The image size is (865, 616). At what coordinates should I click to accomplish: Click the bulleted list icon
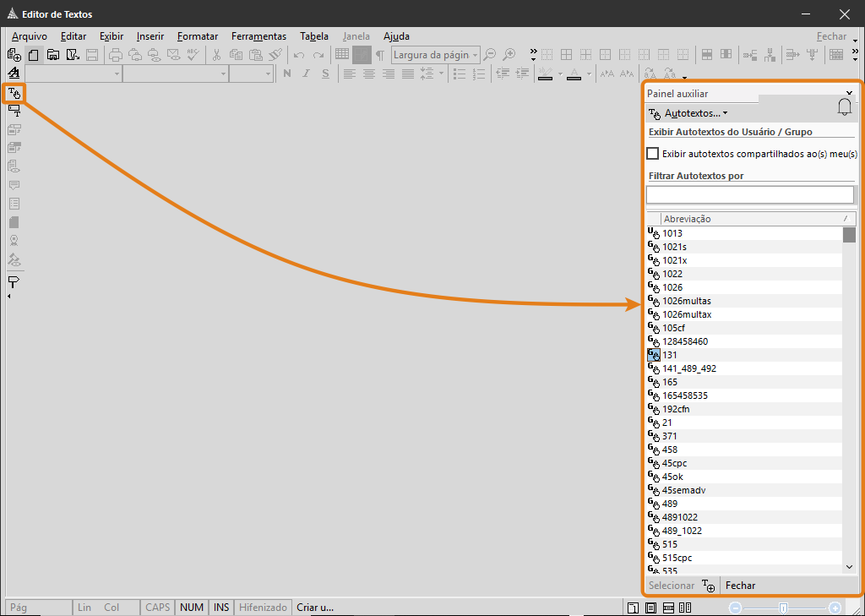(459, 74)
